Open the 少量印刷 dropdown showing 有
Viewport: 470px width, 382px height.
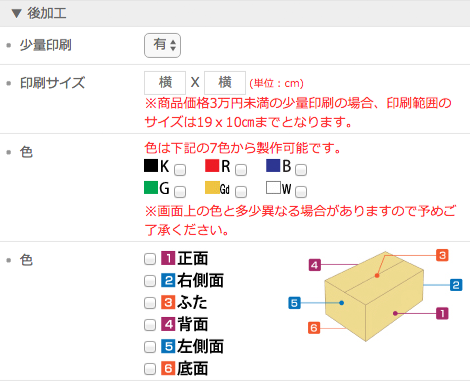tap(162, 45)
